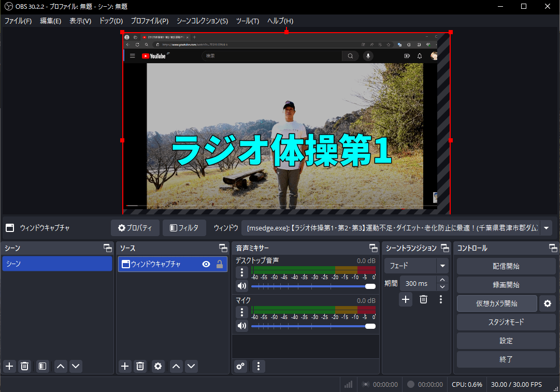The width and height of the screenshot is (560, 392).
Task: Open デスクトップ音声 three-dot options menu
Action: pyautogui.click(x=242, y=272)
